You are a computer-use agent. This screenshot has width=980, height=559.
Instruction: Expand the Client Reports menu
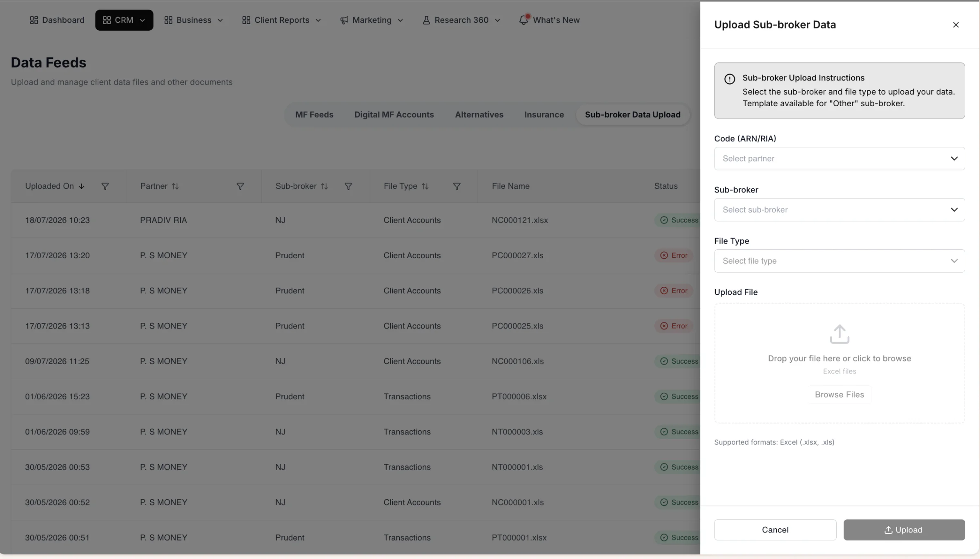(x=282, y=20)
